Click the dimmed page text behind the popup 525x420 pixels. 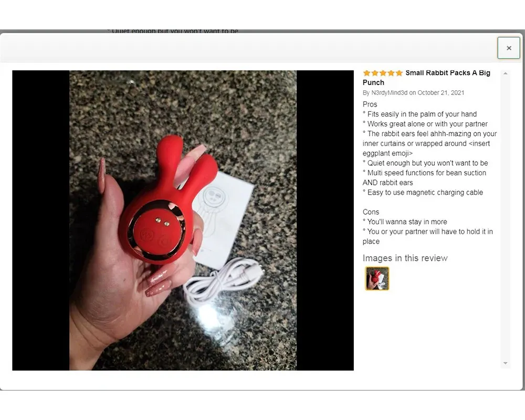[173, 31]
